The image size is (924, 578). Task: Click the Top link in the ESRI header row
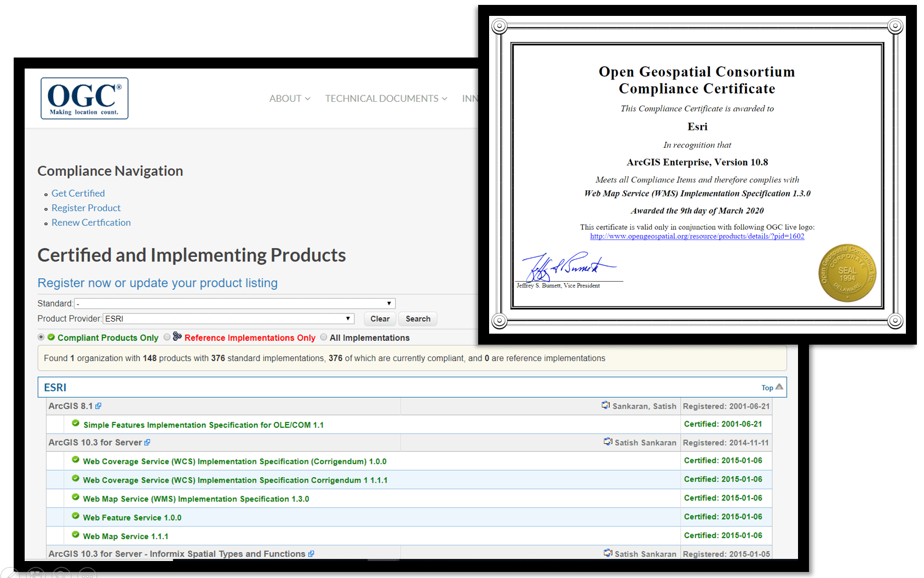point(767,387)
